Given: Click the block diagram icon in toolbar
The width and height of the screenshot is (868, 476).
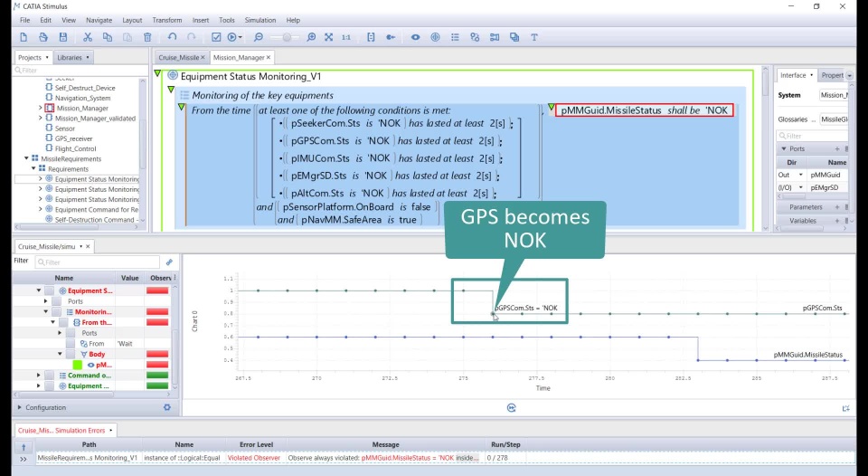Looking at the screenshot, I should pos(495,37).
